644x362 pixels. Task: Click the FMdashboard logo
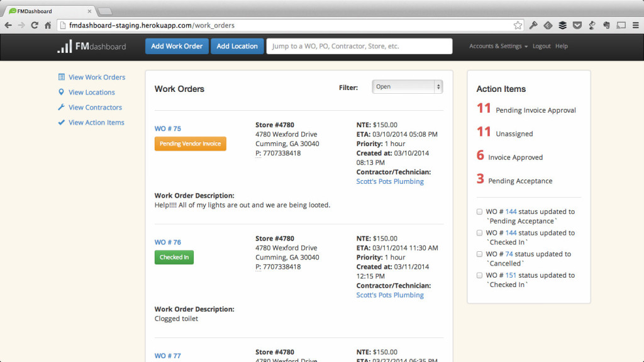coord(92,46)
